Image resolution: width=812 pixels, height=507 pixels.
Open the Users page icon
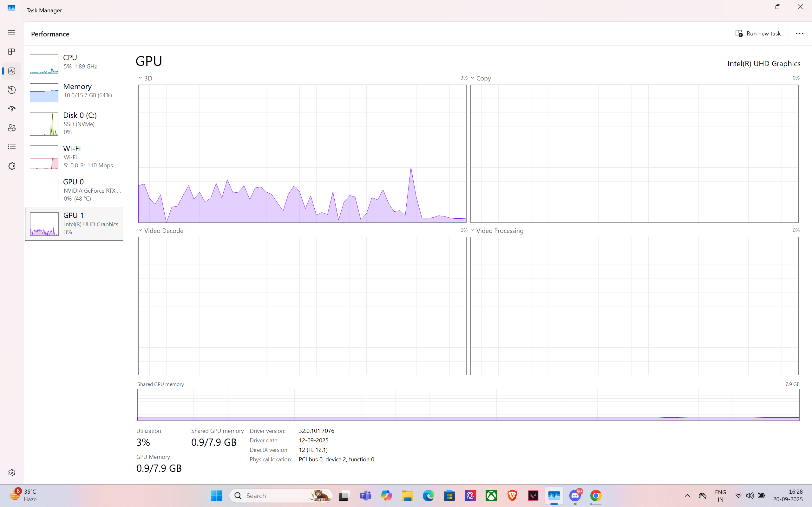[11, 128]
